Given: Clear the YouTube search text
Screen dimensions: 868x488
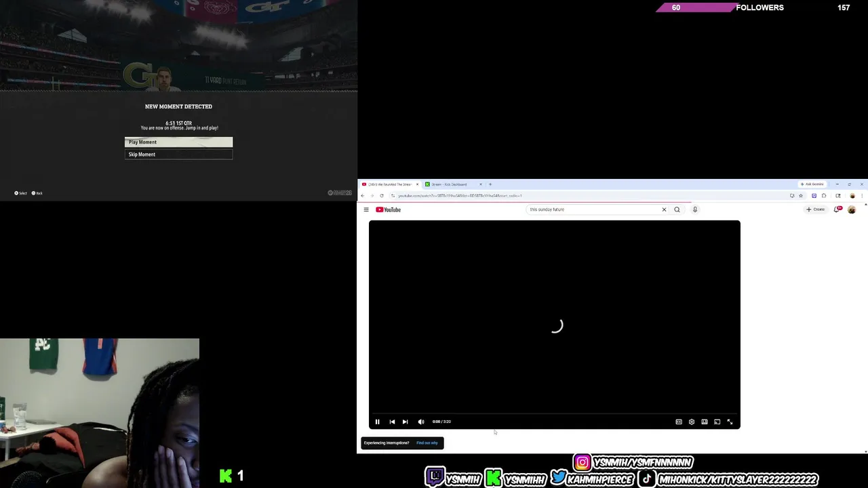Looking at the screenshot, I should click(664, 209).
